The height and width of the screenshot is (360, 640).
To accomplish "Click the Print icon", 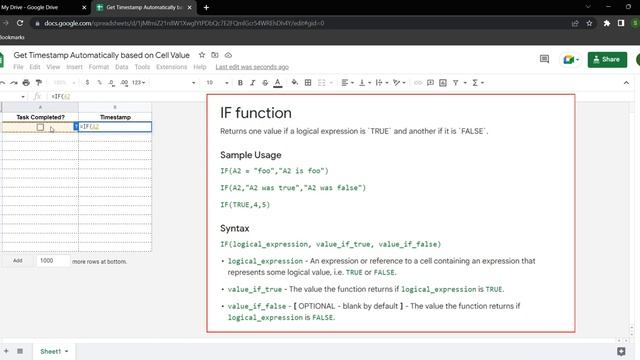I will 26,83.
